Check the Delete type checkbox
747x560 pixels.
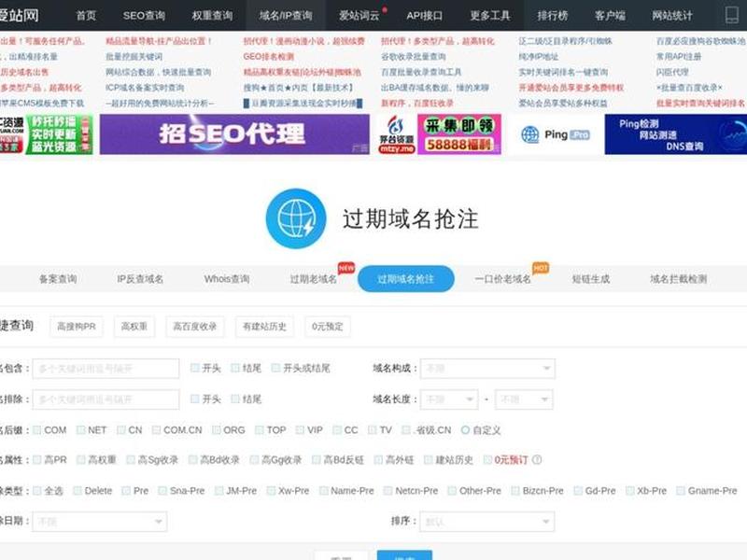pos(78,491)
